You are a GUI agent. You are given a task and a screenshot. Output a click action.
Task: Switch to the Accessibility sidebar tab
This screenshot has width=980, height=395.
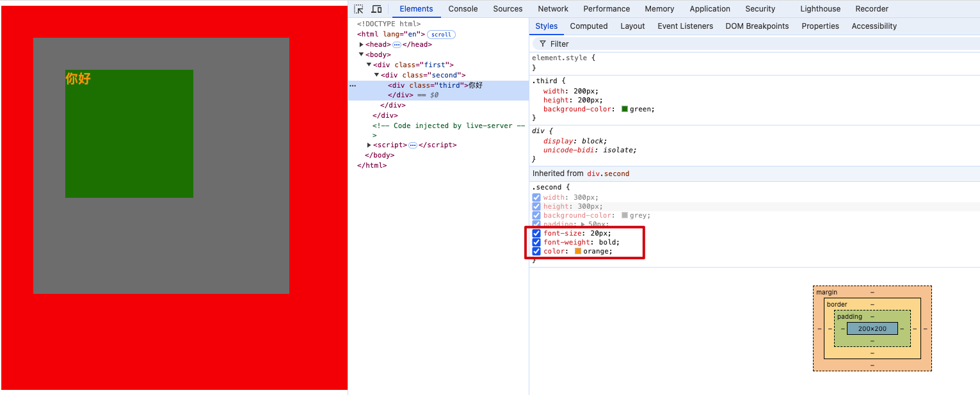pyautogui.click(x=874, y=26)
